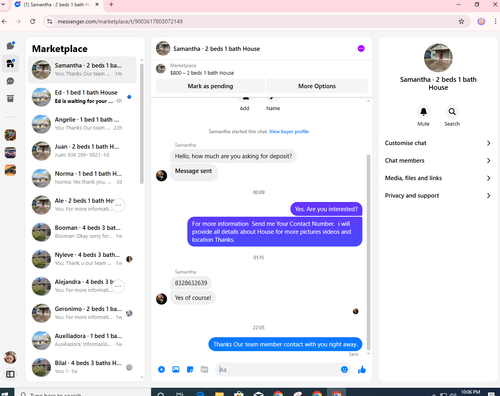Expand Privacy and support section
This screenshot has height=396, width=500.
point(438,196)
